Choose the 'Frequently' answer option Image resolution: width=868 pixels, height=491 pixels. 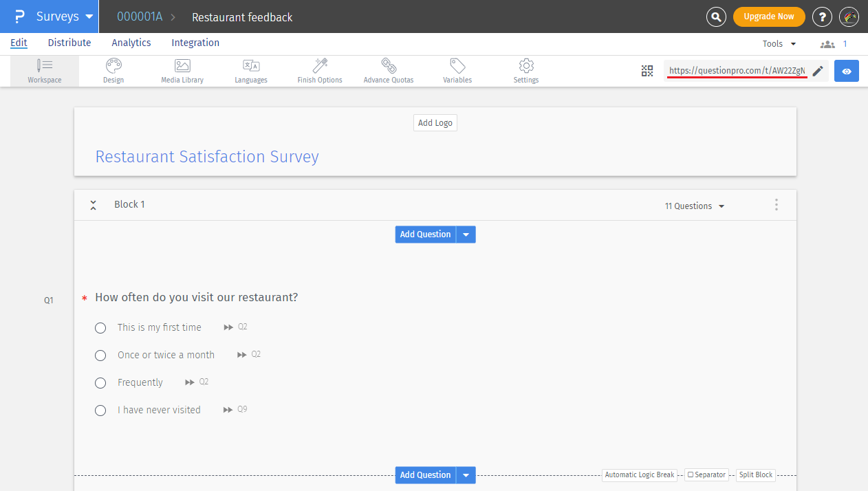pyautogui.click(x=100, y=383)
